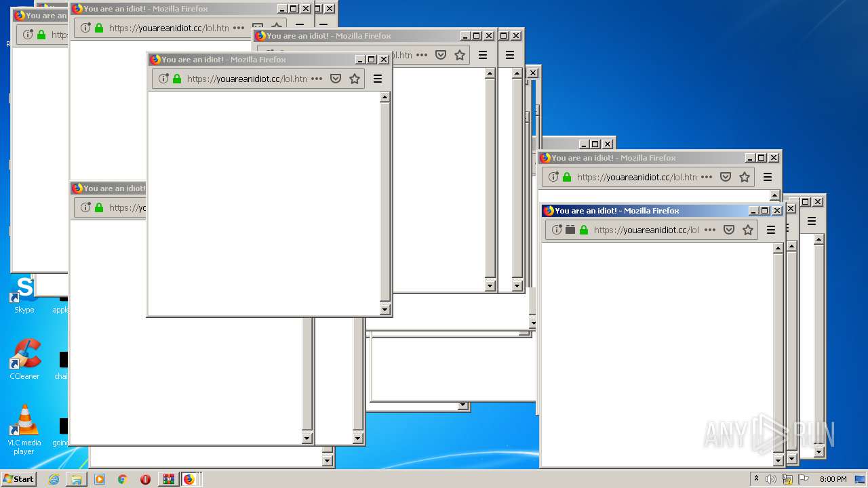
Task: Click bookmark star in window just above active one
Action: (x=745, y=177)
